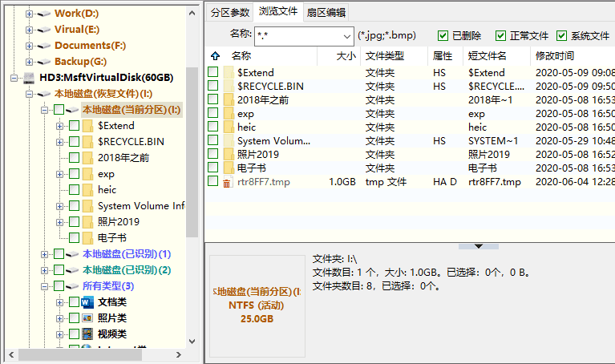Open the 扇区编辑 tab
Image resolution: width=615 pixels, height=364 pixels.
326,12
